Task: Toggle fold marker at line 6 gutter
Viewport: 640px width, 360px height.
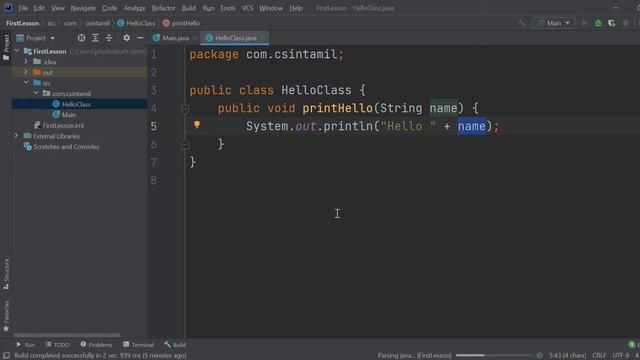Action: 185,144
